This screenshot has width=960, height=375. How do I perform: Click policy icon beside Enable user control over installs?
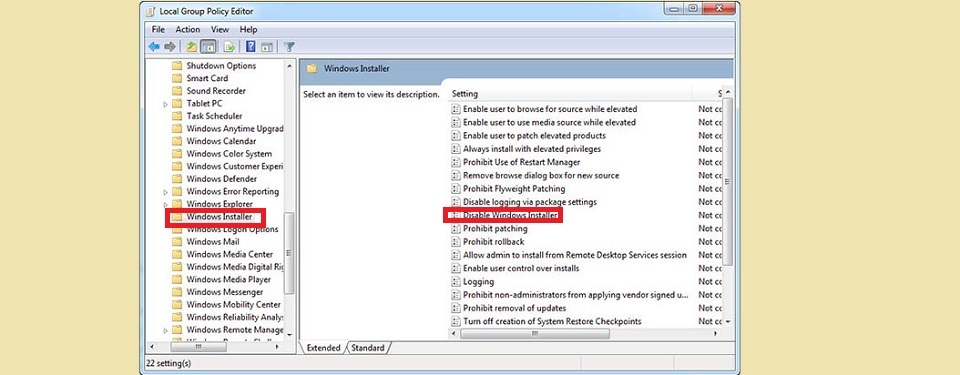point(455,268)
